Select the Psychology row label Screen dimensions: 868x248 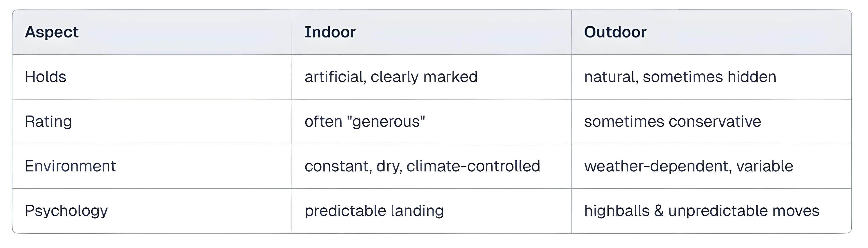[66, 211]
